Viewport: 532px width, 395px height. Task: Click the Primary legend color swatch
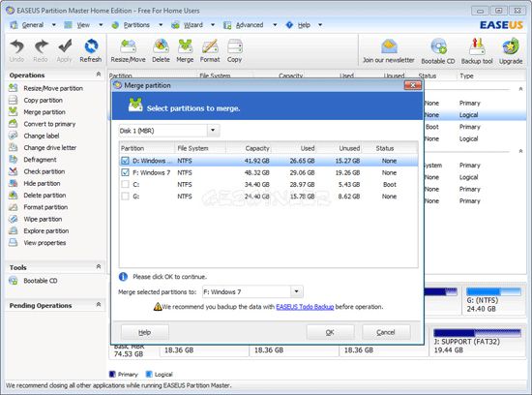point(112,374)
